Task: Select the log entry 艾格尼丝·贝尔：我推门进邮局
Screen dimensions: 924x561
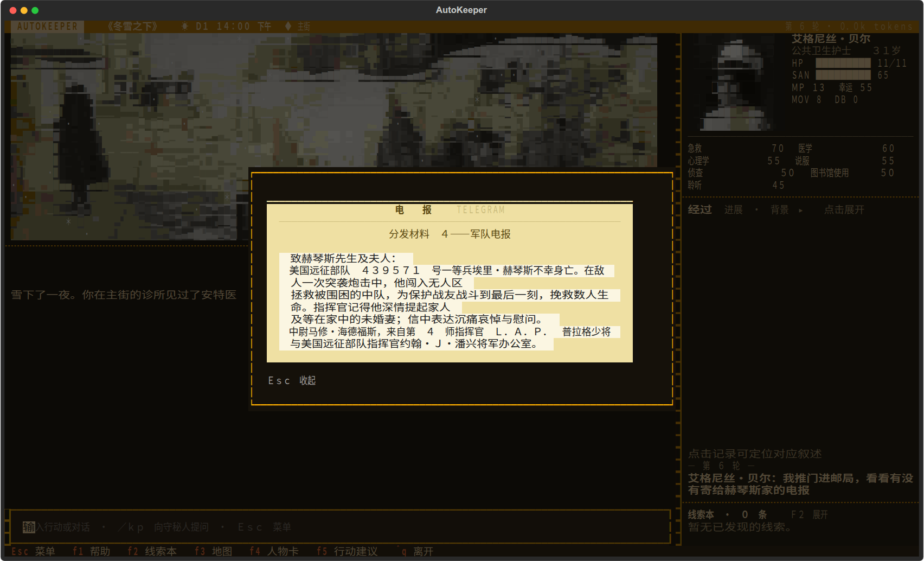Action: (801, 484)
